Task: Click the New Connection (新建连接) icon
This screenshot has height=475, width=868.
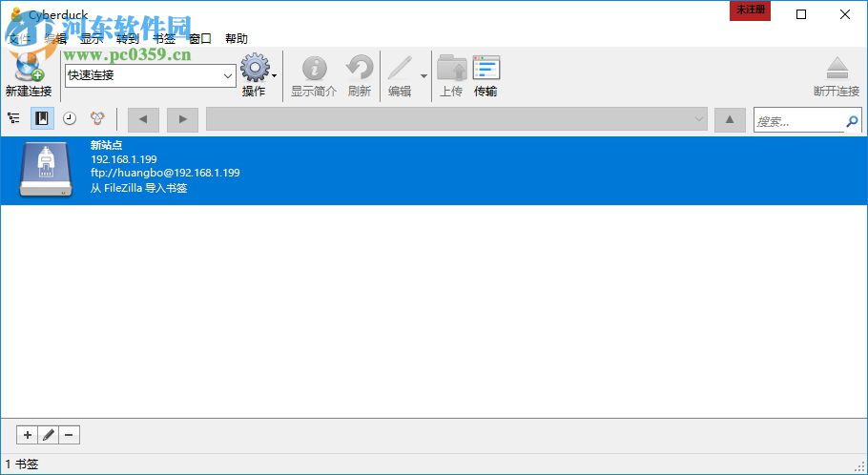Action: (x=29, y=68)
